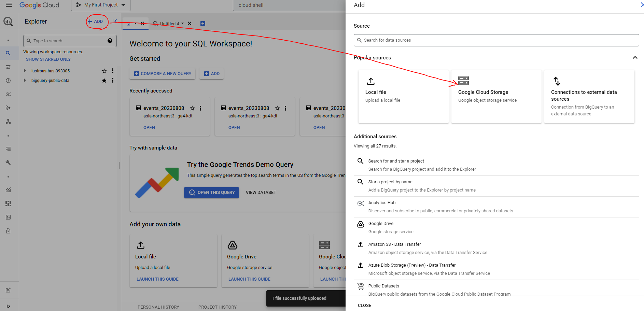Click the top search bar containing 'cloud shell'
The image size is (644, 311).
pyautogui.click(x=290, y=5)
